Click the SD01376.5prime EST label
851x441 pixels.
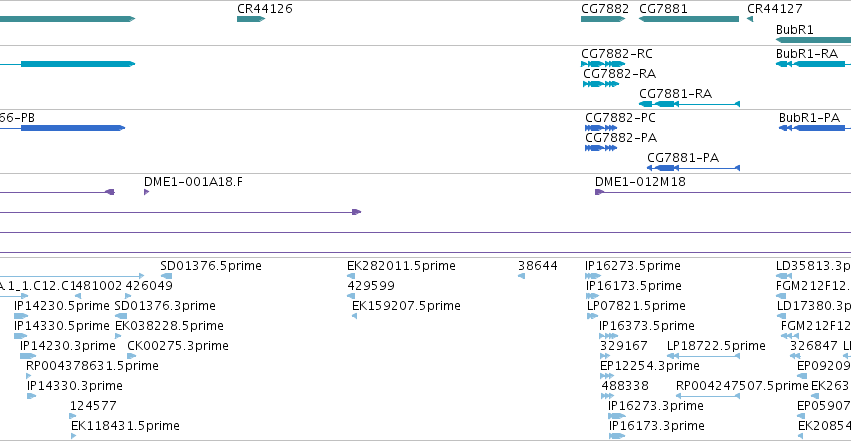[x=211, y=266]
